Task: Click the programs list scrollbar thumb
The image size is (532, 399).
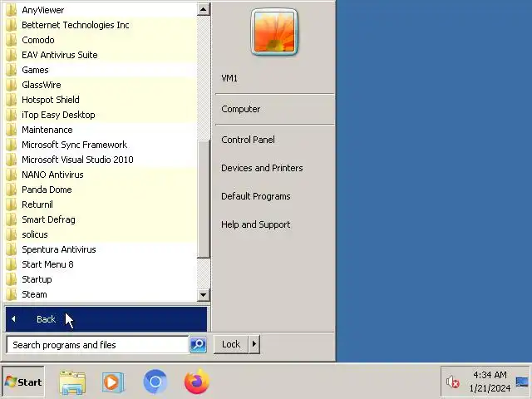Action: click(x=204, y=199)
